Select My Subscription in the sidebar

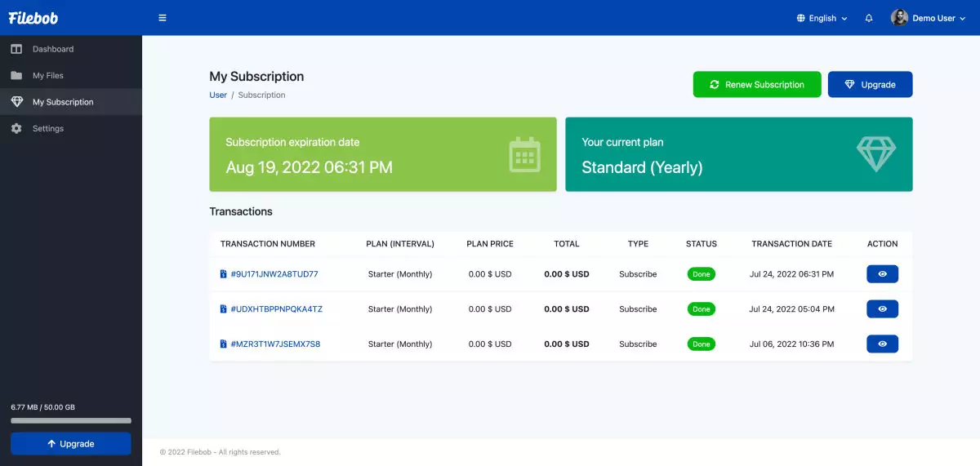click(71, 102)
